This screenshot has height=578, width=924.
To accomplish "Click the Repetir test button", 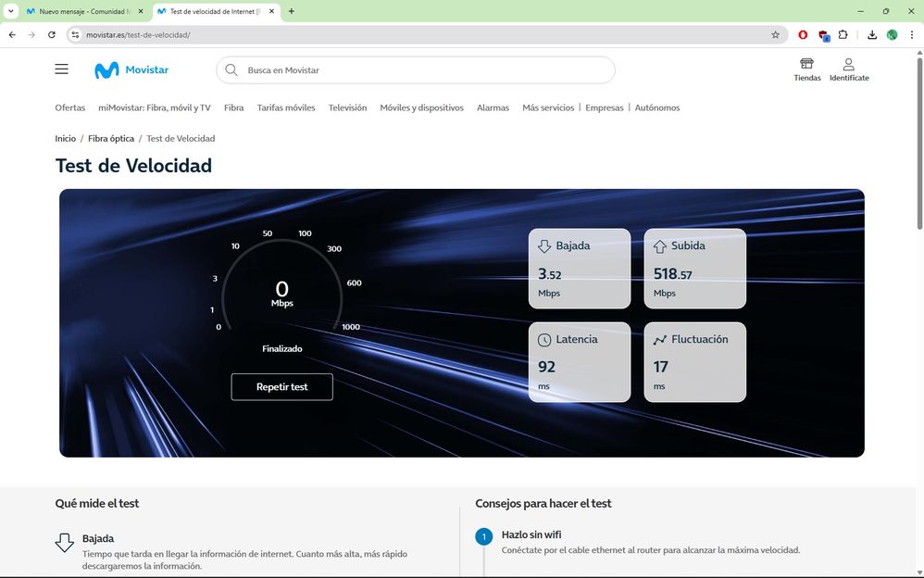I will click(281, 386).
